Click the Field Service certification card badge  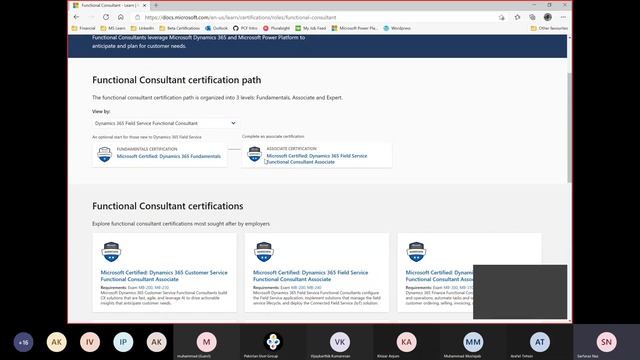coord(264,251)
